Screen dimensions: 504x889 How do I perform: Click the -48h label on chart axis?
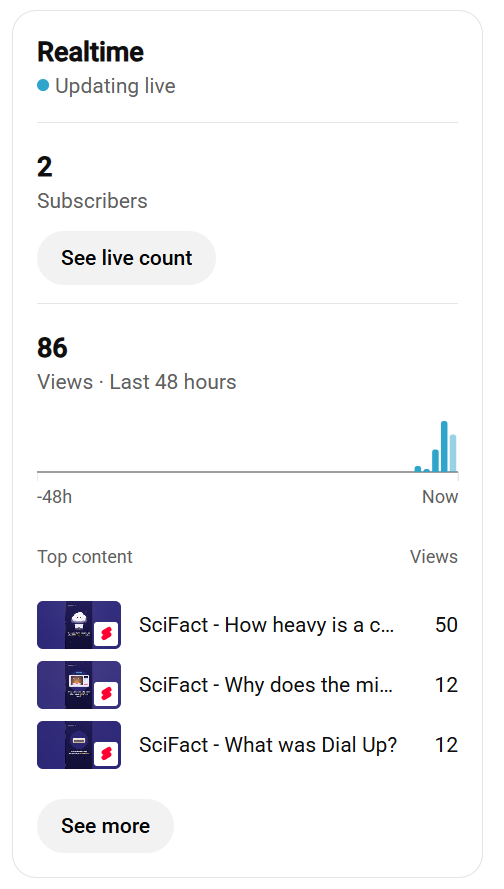point(54,497)
